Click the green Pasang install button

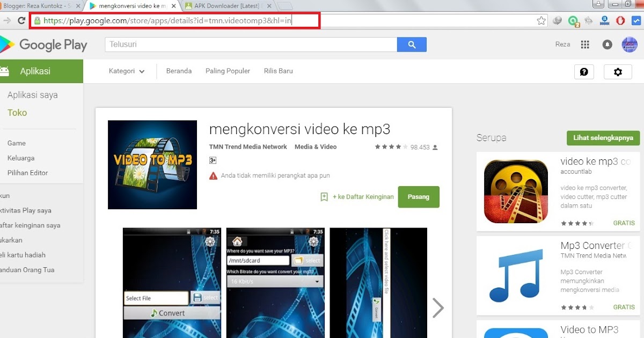pos(419,197)
